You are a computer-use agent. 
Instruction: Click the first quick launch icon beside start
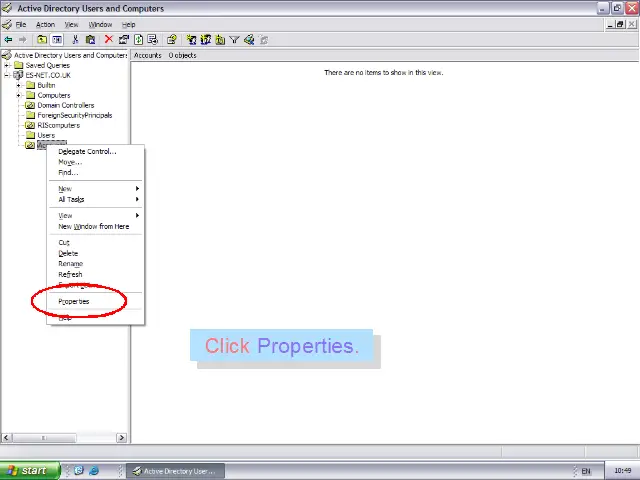coord(79,471)
